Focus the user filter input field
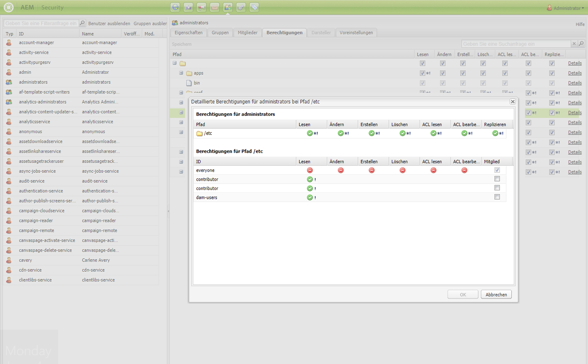Image resolution: width=588 pixels, height=364 pixels. tap(41, 23)
